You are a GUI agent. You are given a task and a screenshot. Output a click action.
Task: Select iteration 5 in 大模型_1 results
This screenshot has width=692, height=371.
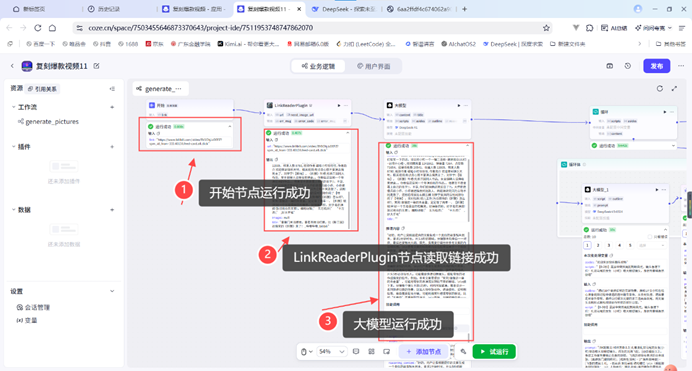coord(630,245)
